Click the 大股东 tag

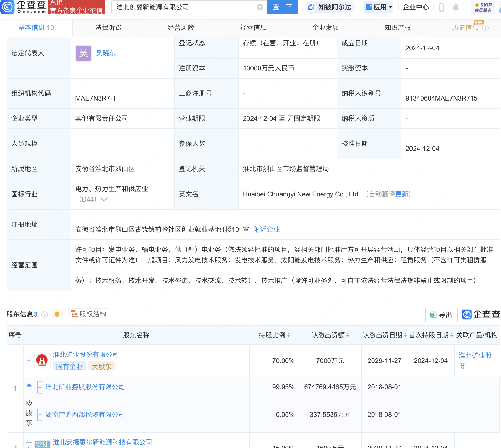(101, 367)
